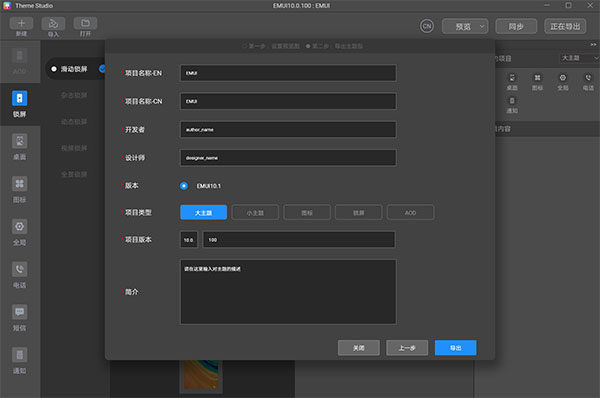Screen dimensions: 600x398
Task: Click the blue export (导出) button
Action: pyautogui.click(x=455, y=348)
